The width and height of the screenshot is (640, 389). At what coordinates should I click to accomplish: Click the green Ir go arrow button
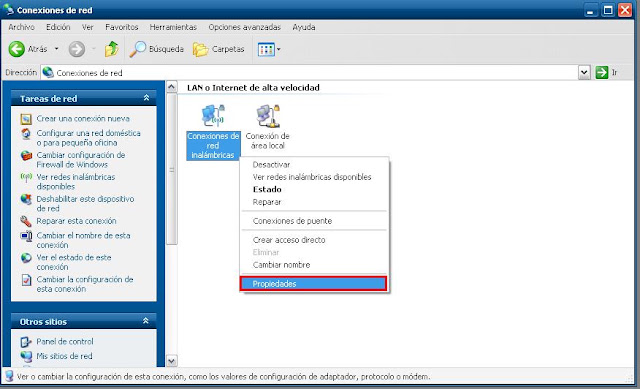(x=602, y=73)
